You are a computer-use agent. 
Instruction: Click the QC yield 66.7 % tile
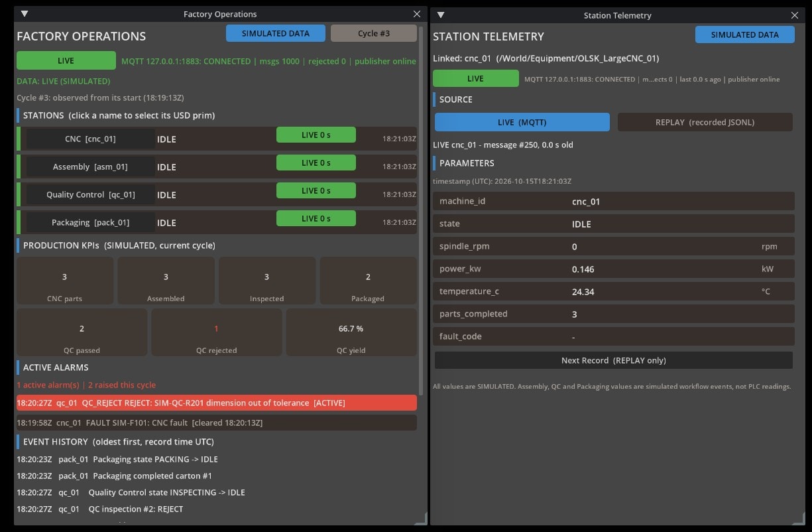pos(351,333)
